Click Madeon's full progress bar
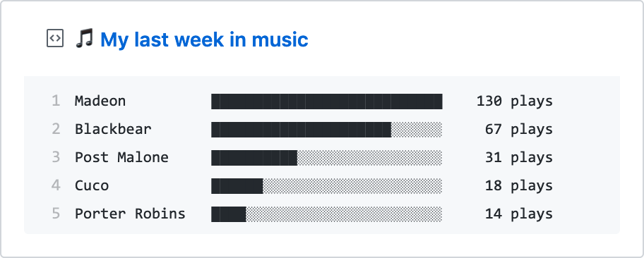 coord(327,102)
